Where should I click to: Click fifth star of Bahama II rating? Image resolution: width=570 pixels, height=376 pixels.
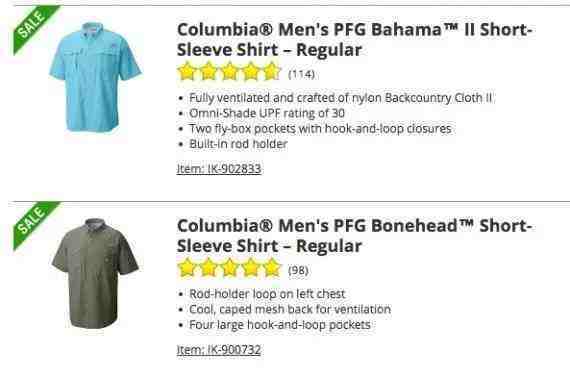272,71
